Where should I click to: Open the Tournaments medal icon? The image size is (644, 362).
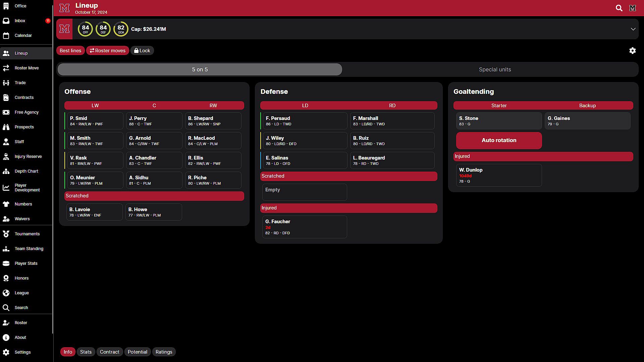pos(6,234)
